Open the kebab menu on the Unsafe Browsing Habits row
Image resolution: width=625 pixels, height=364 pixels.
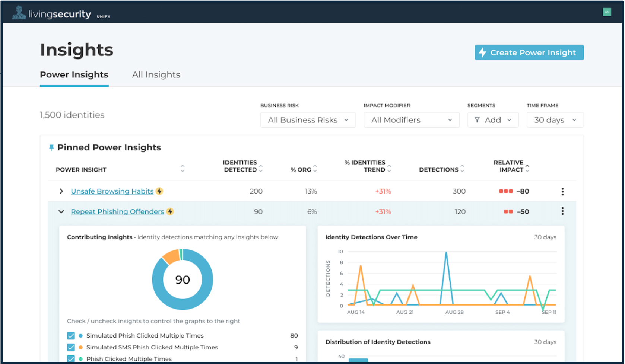coord(562,191)
